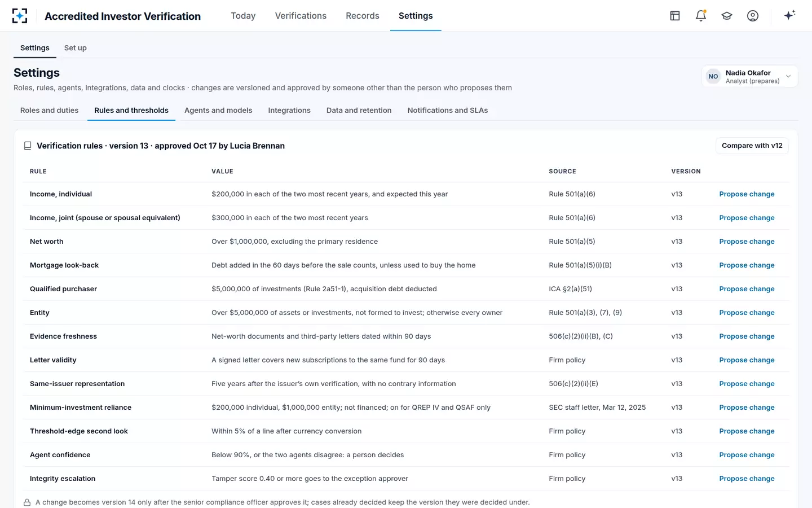Open the Verifications tab
Screen dimensions: 812x508
tap(301, 16)
